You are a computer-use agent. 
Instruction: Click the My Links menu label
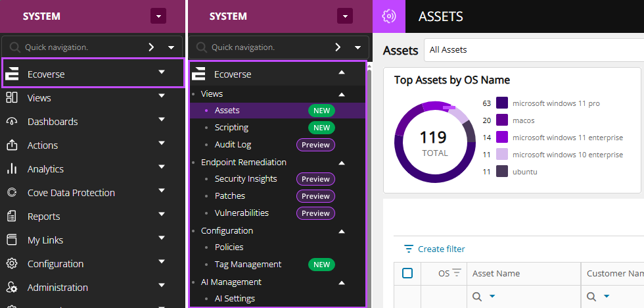pos(45,240)
